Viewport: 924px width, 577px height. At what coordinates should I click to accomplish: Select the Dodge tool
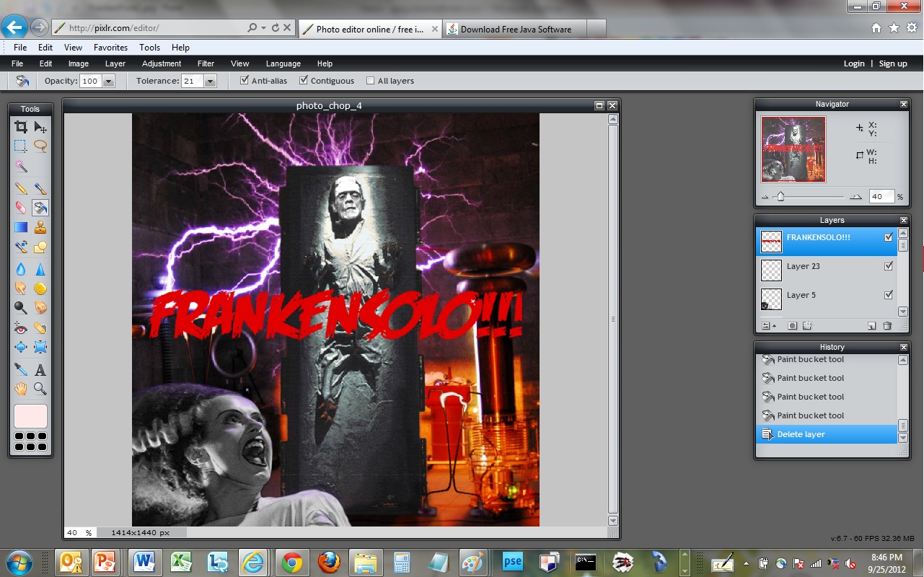(21, 307)
